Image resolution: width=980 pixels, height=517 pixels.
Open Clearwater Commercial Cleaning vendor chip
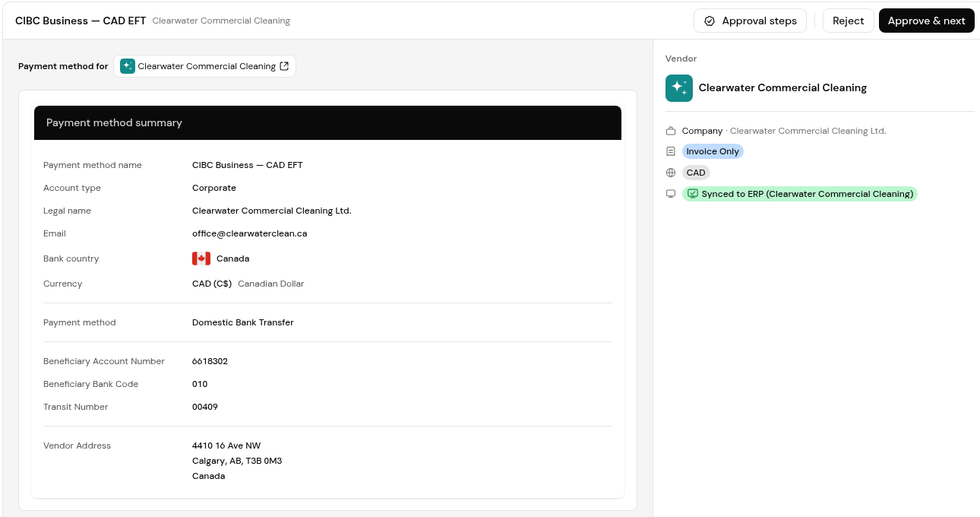204,66
